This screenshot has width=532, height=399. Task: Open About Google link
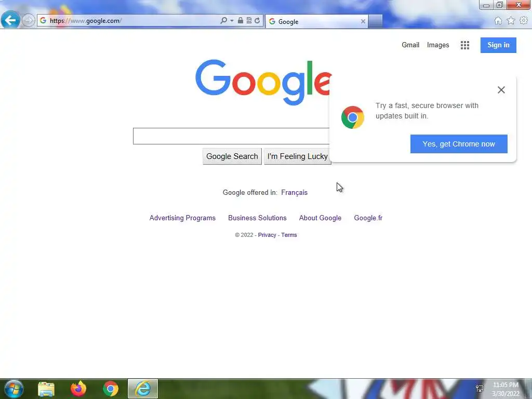coord(320,218)
